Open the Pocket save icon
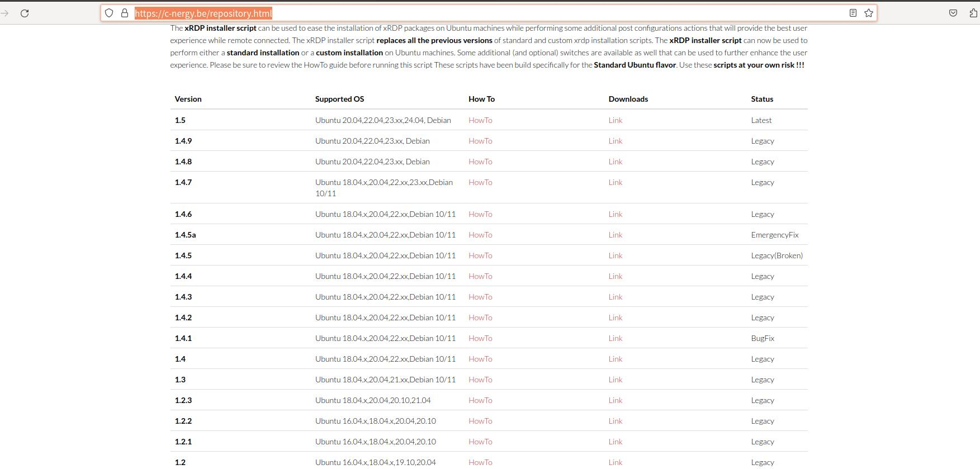Screen dimensions: 980x469 pos(953,13)
